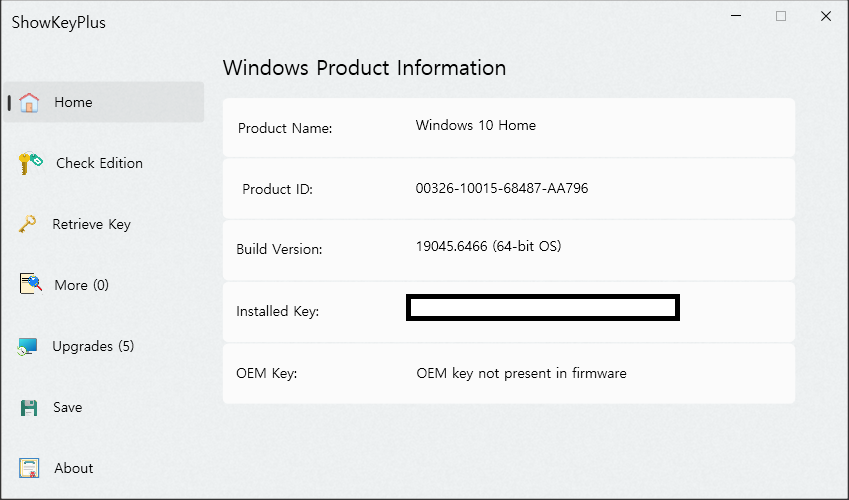Open the About page label

[74, 468]
